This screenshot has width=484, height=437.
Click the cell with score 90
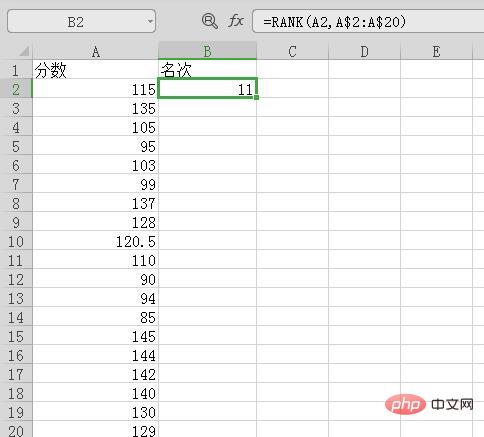95,279
